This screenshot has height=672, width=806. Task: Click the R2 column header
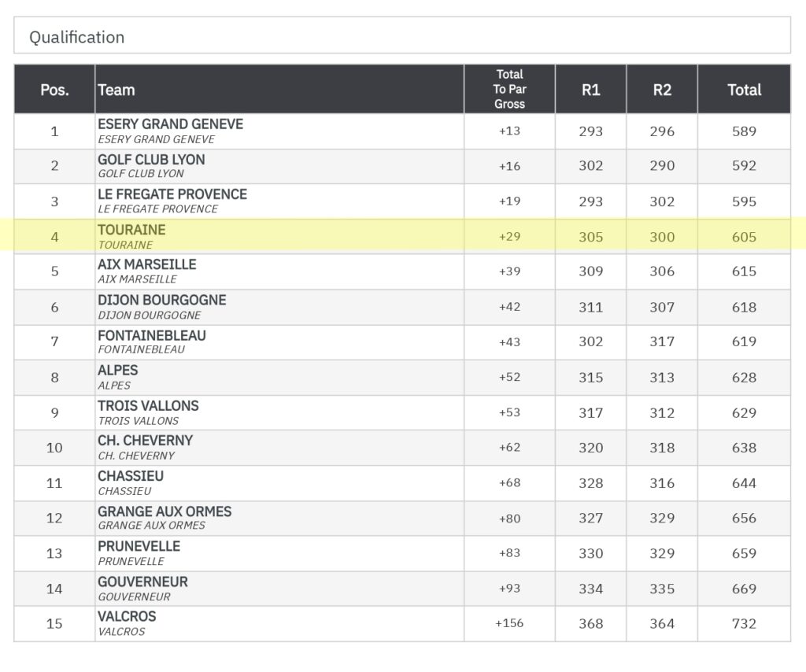click(x=662, y=90)
